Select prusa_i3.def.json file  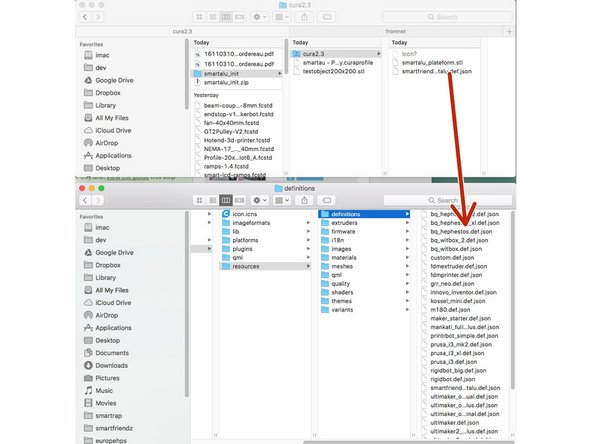[x=453, y=362]
